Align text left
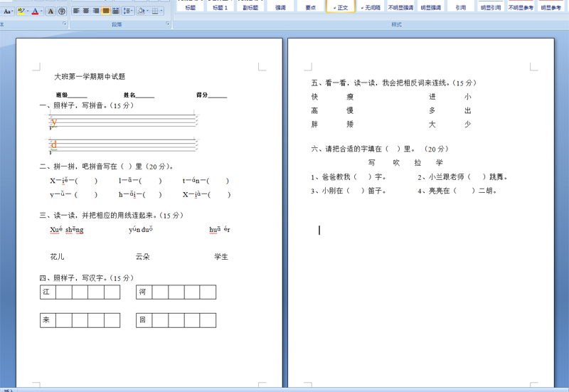Screen dimensions: 569x392 [76, 11]
